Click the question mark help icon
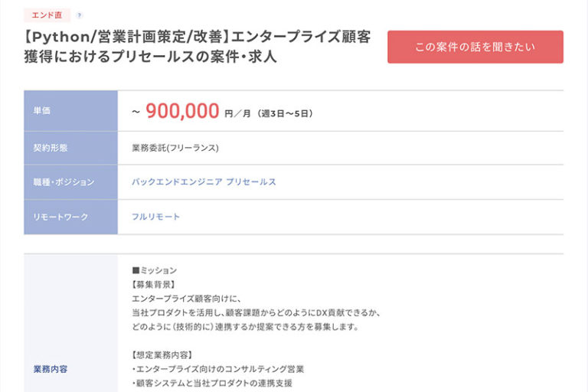The width and height of the screenshot is (588, 392). click(x=80, y=15)
